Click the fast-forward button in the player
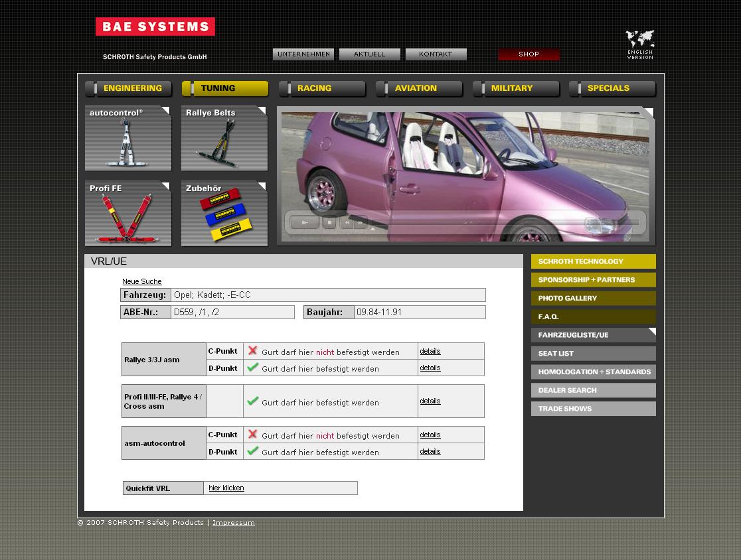Screen dimensions: 741x560 (x=361, y=223)
